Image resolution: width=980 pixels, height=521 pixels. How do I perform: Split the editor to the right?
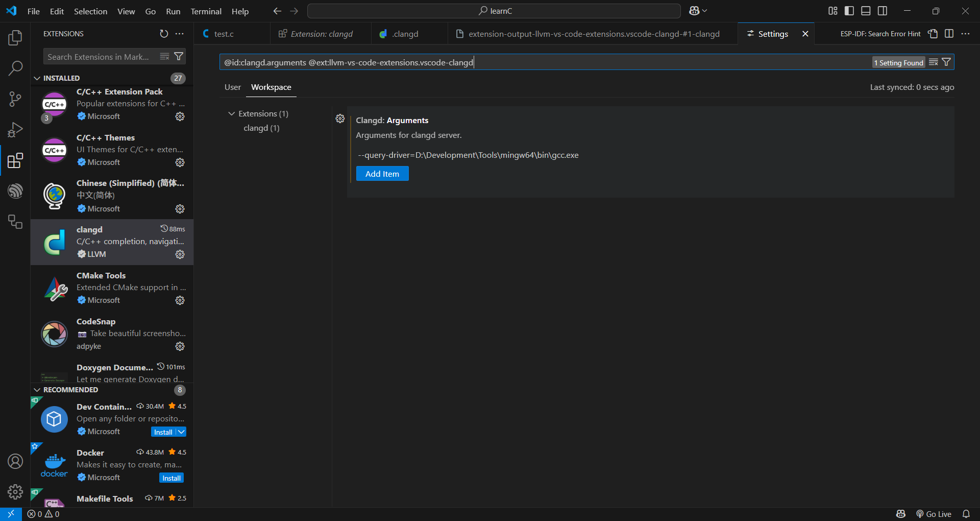click(x=949, y=34)
